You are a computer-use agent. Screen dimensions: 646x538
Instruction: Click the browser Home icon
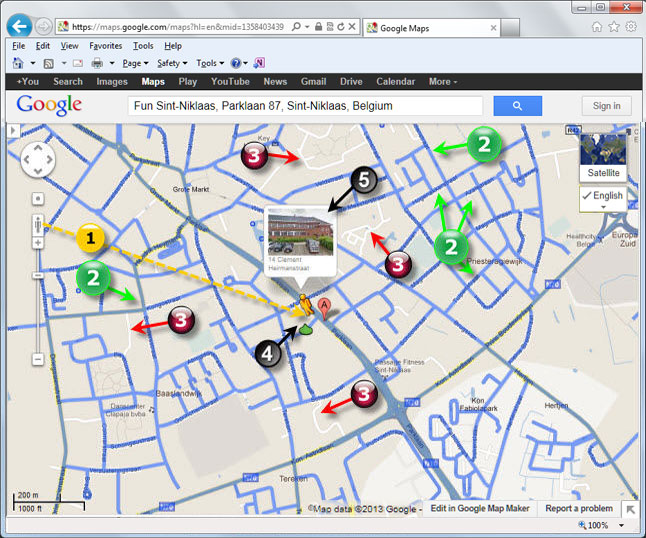pyautogui.click(x=597, y=27)
